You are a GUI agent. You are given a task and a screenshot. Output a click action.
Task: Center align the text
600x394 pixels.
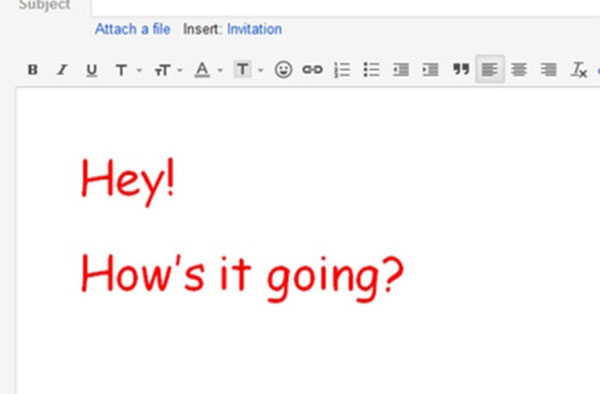tap(519, 70)
